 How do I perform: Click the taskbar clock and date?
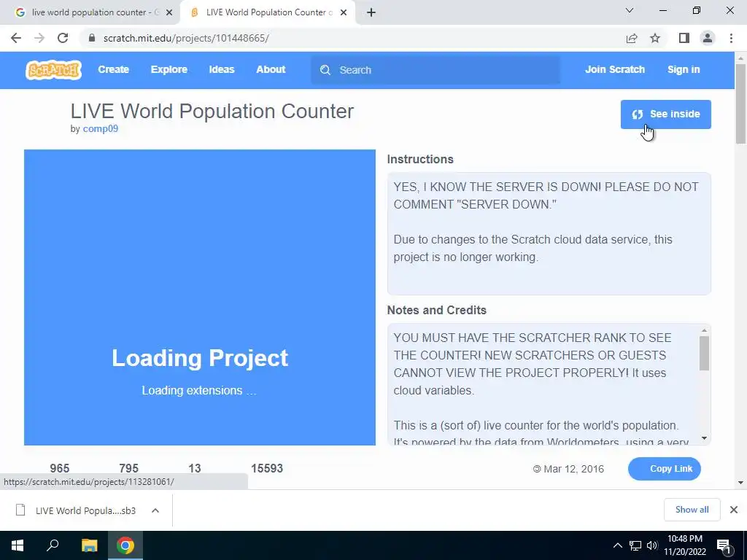tap(685, 545)
